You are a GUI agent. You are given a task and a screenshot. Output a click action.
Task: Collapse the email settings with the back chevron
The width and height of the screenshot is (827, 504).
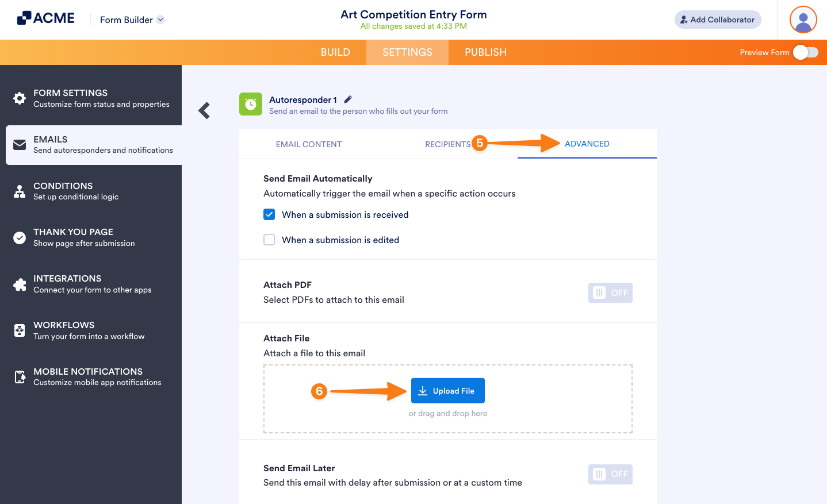click(204, 110)
